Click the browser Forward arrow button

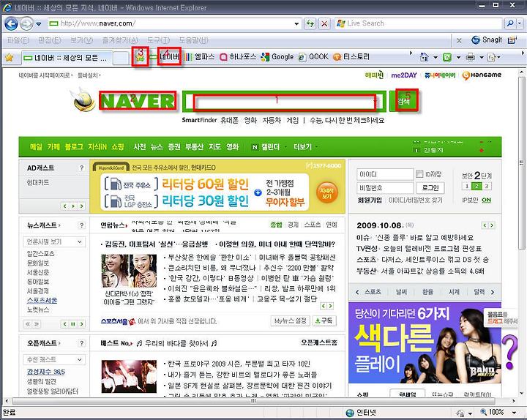click(x=26, y=24)
